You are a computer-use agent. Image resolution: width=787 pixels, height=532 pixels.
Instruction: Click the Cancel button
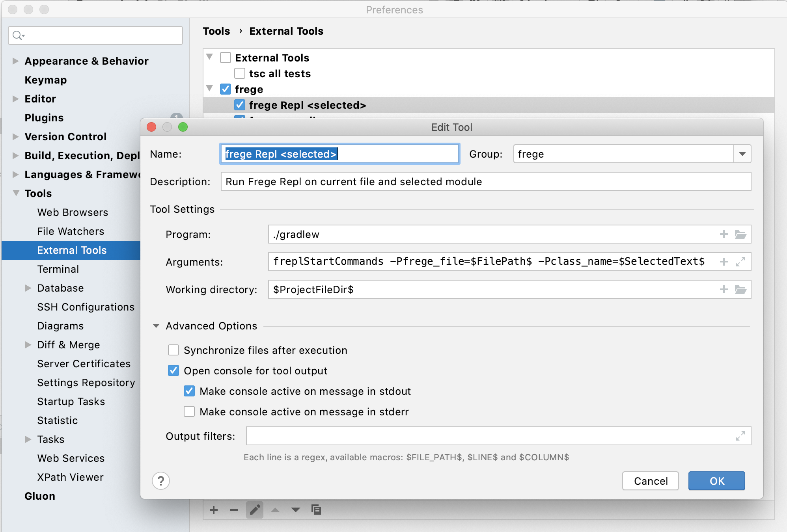[x=651, y=481]
